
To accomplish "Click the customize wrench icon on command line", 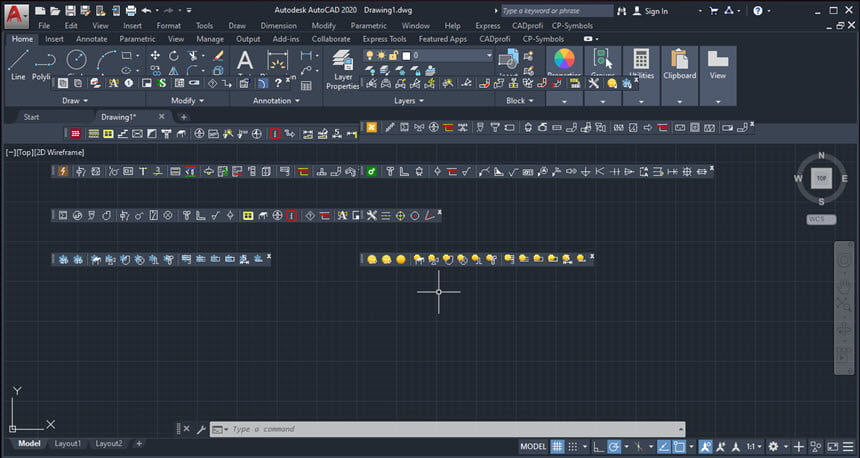I will click(201, 429).
